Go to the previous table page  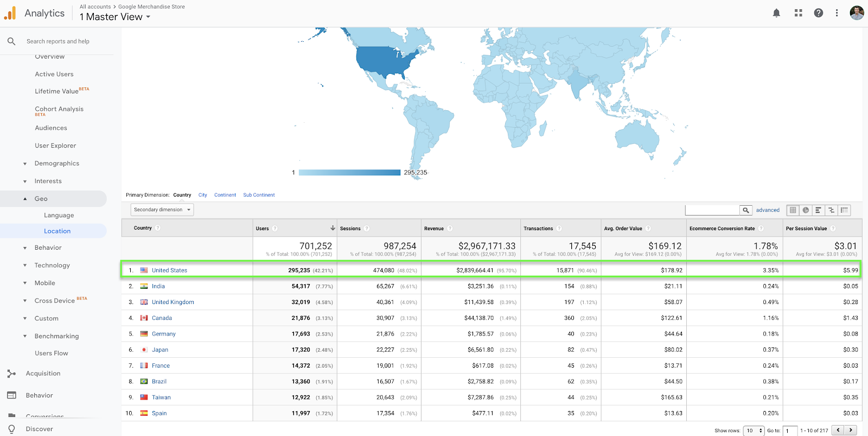(x=838, y=430)
